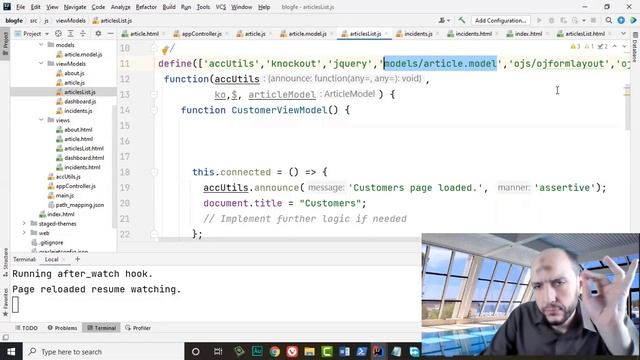Open Chrome from the taskbar
The height and width of the screenshot is (360, 640).
click(x=275, y=351)
